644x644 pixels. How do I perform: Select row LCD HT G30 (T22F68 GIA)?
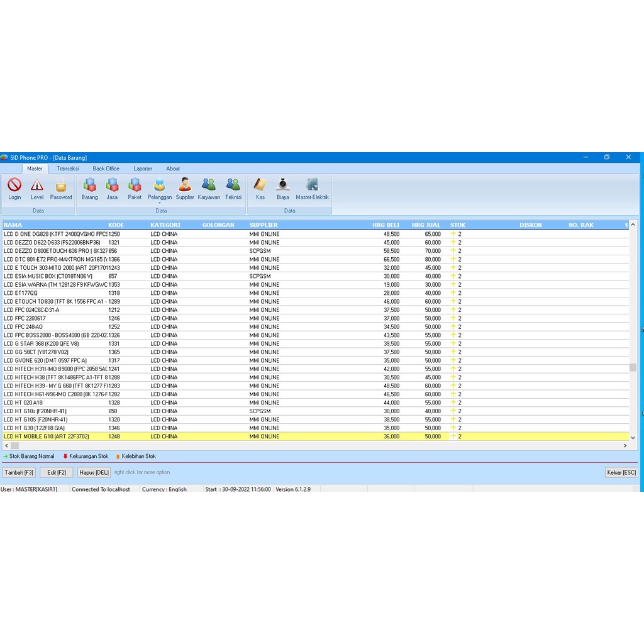(316, 428)
